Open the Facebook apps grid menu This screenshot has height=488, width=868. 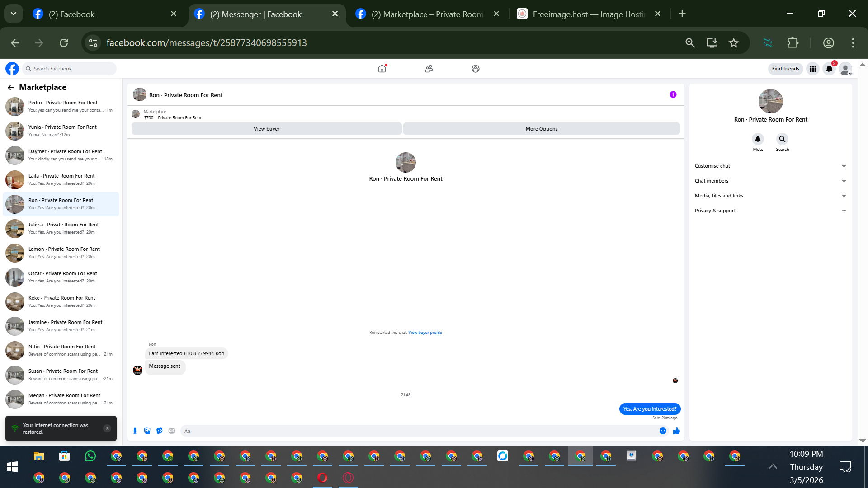tap(813, 69)
